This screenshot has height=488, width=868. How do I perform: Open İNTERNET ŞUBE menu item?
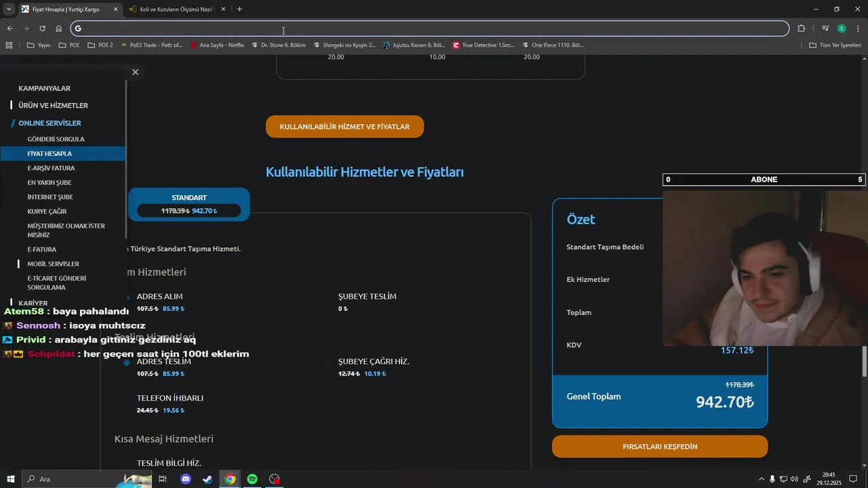[x=50, y=197]
